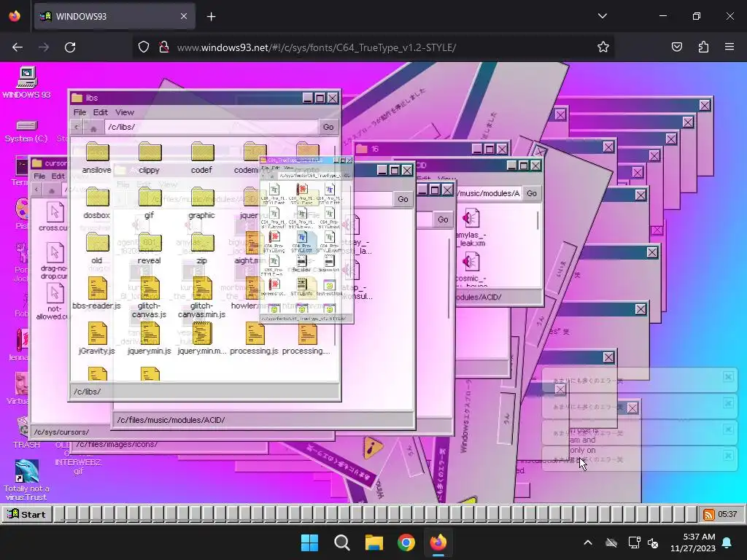Open bbs-reader.js file
This screenshot has height=560, width=747.
(x=97, y=294)
